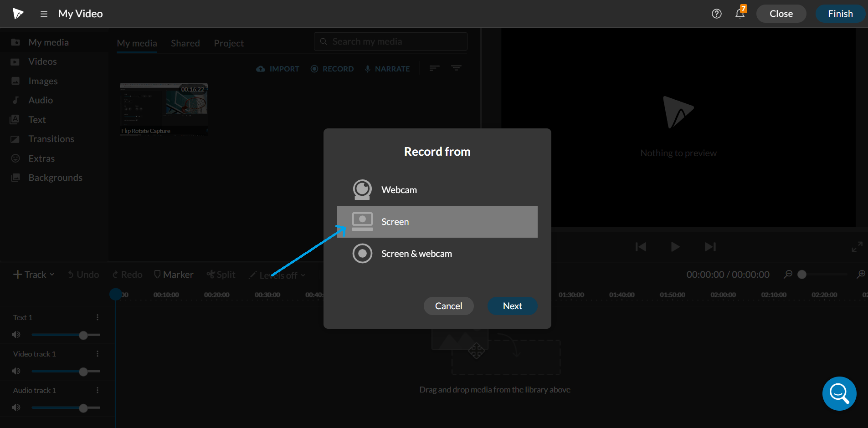Click the Next button in the dialog

click(x=512, y=306)
